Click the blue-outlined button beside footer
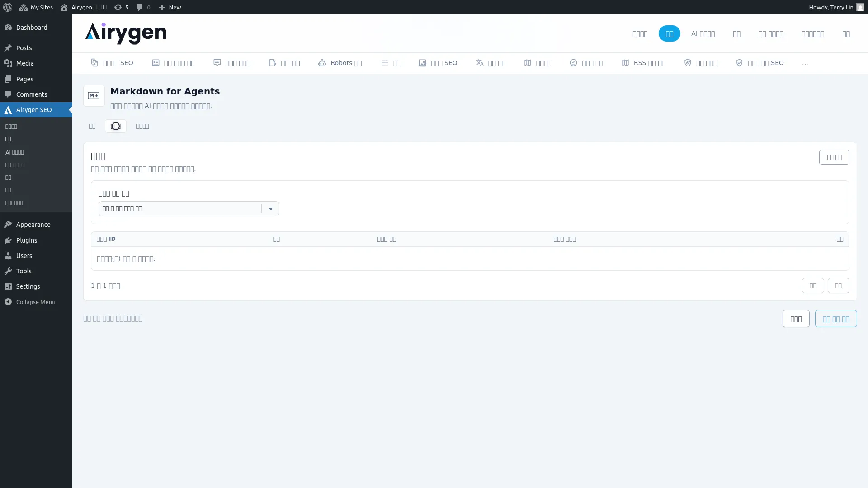The height and width of the screenshot is (488, 868). (x=835, y=319)
